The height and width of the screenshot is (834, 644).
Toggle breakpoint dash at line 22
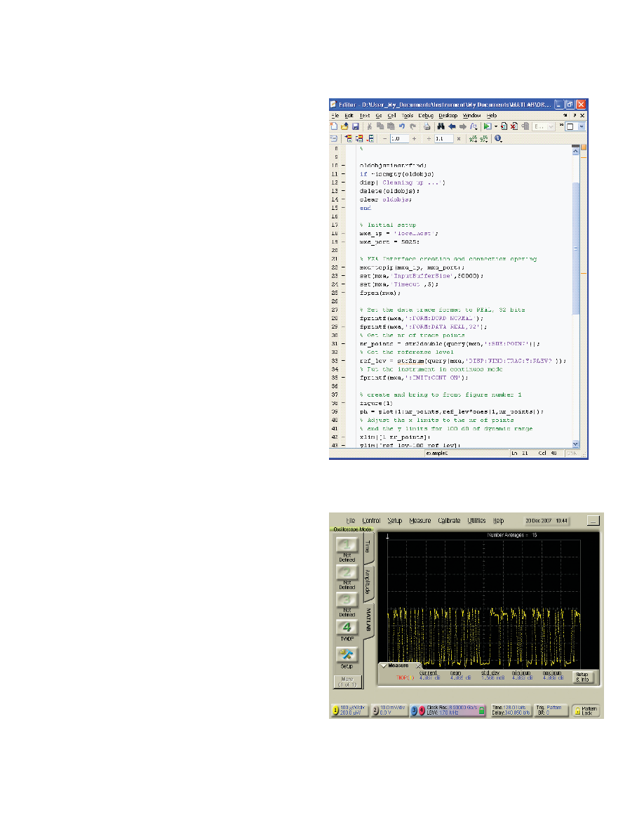click(x=343, y=267)
